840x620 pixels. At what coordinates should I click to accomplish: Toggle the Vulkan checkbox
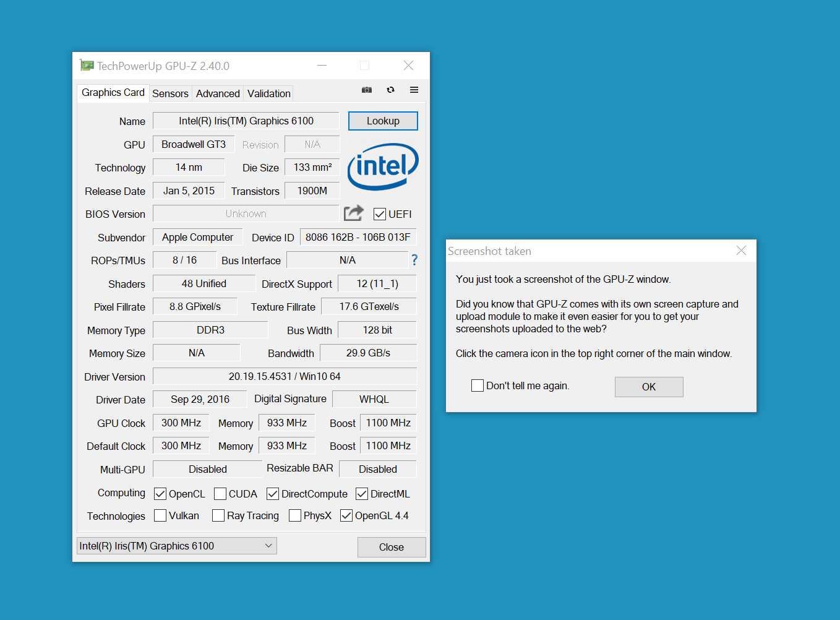coord(160,515)
